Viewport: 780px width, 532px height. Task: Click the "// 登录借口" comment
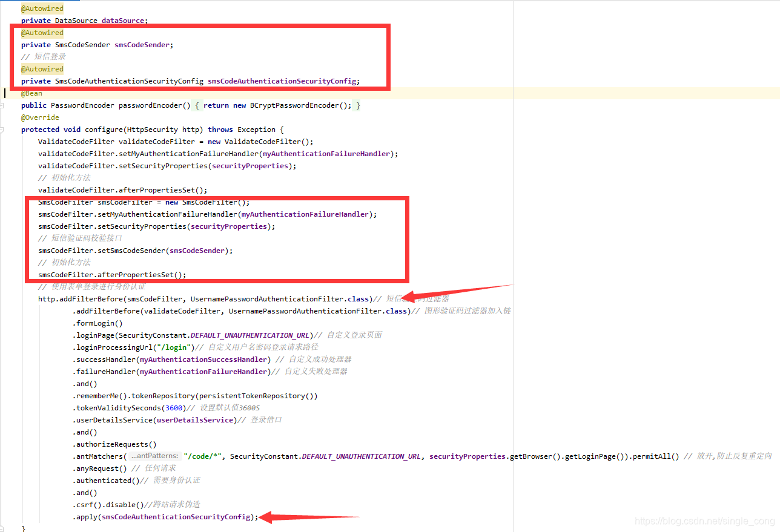click(260, 420)
